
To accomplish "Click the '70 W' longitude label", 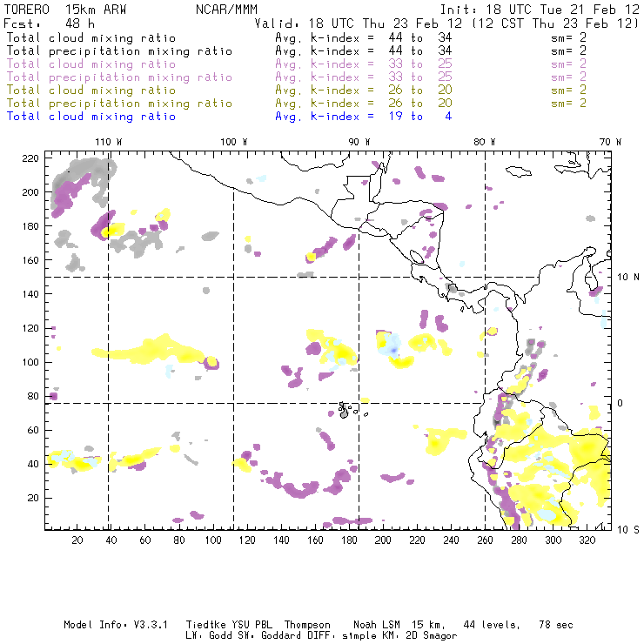I will (x=610, y=142).
